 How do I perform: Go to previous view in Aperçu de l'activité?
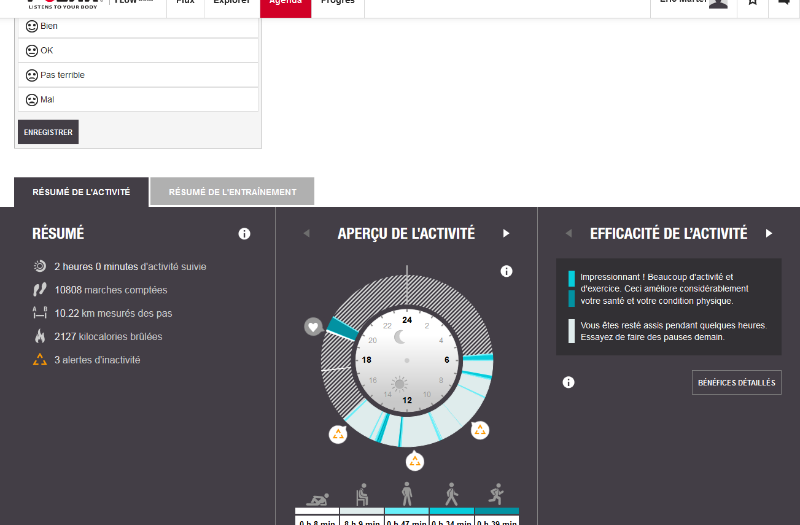tap(306, 234)
